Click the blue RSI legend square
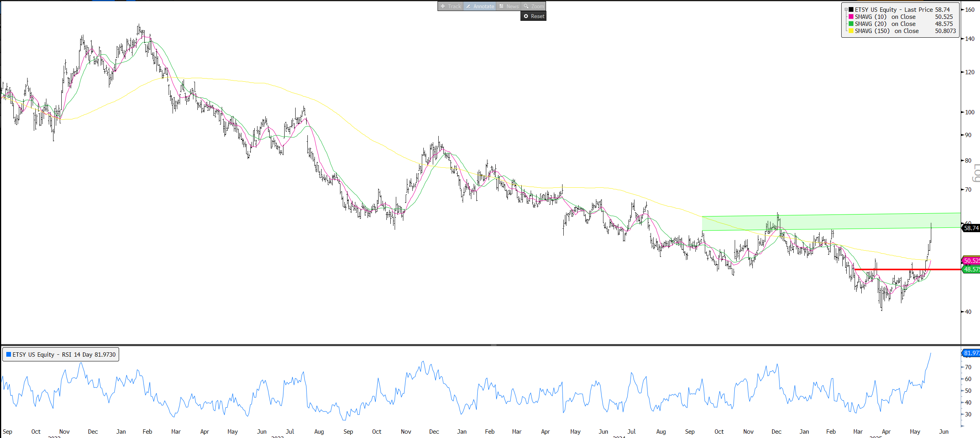 pos(9,354)
